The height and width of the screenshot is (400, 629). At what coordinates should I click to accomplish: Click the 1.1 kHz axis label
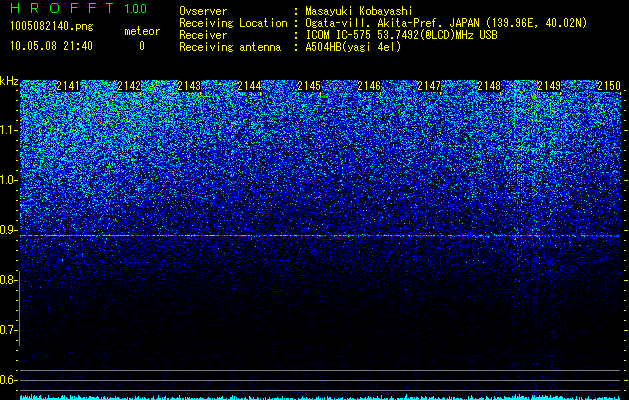(8, 130)
